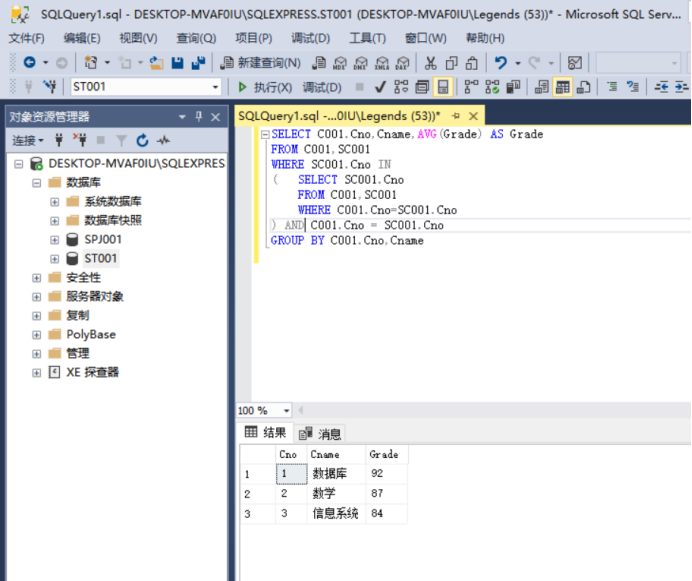Select the Grade cell showing 87
The width and height of the screenshot is (692, 581).
[x=386, y=493]
